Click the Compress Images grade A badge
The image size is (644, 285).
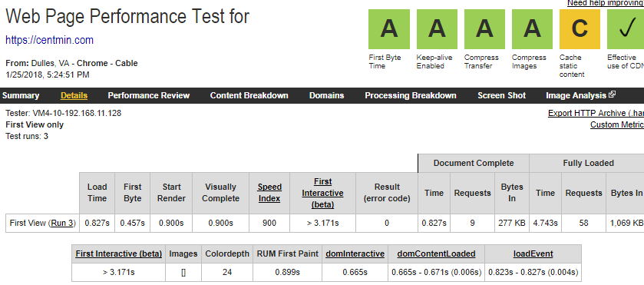coord(532,28)
